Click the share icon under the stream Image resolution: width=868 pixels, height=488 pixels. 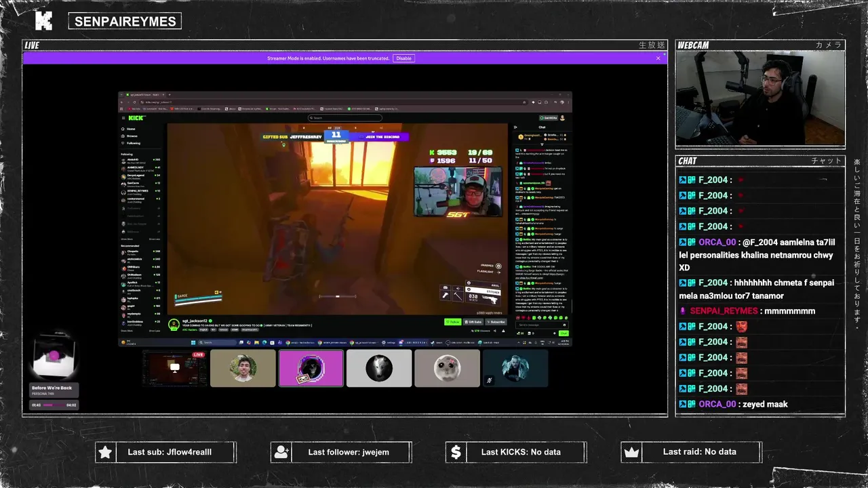click(x=495, y=331)
